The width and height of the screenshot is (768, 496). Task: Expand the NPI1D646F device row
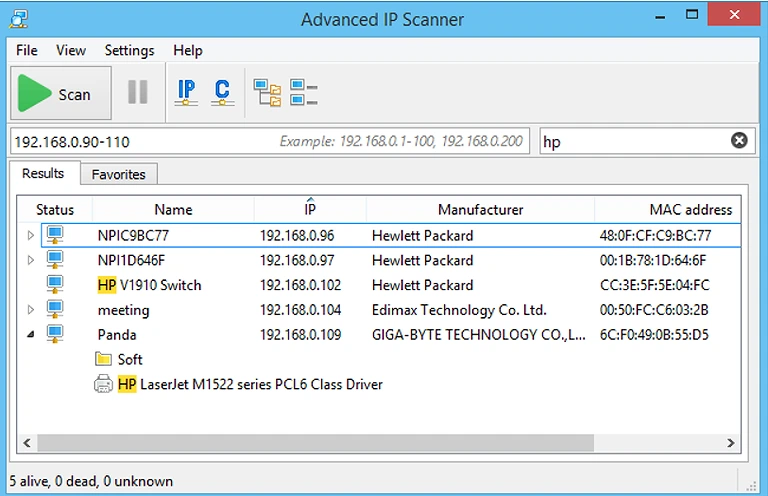pyautogui.click(x=30, y=260)
